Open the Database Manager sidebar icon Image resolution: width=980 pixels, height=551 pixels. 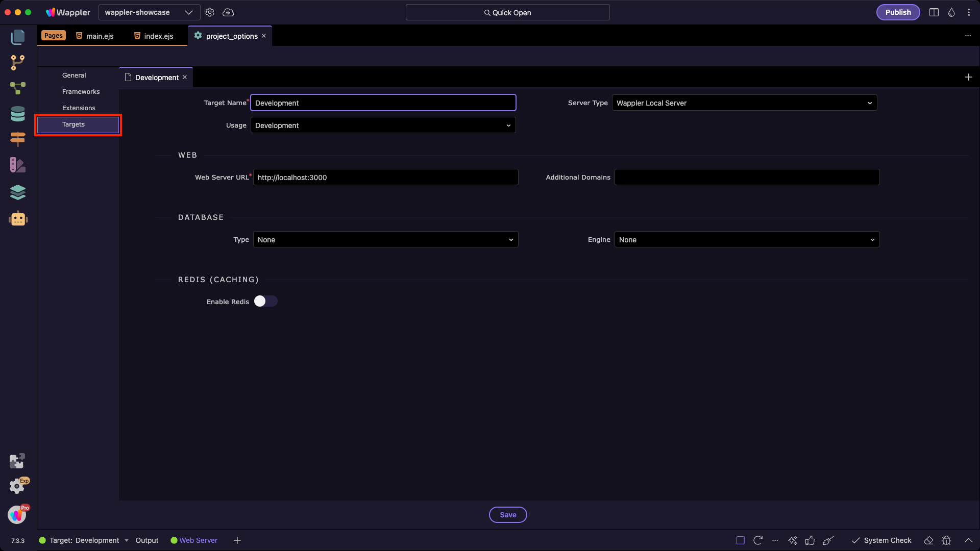(x=18, y=114)
